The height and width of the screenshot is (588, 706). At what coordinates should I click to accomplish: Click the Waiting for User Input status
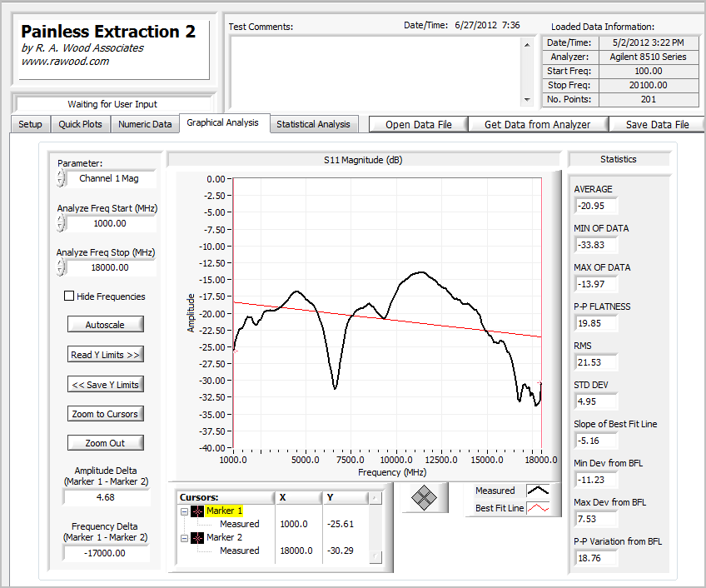click(112, 104)
